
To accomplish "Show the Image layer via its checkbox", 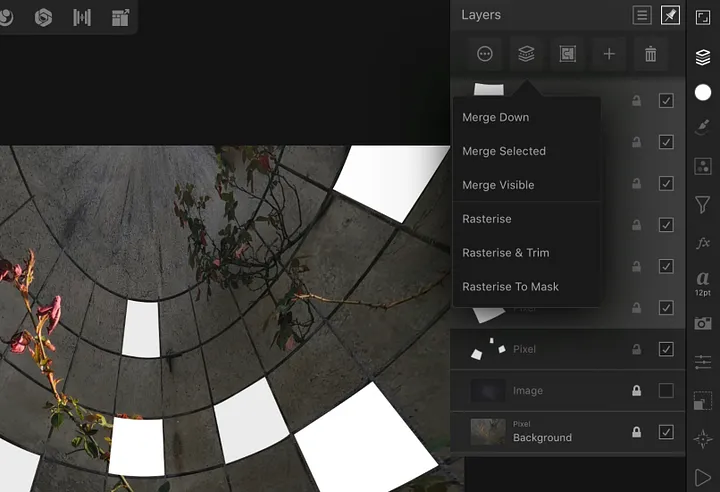I will (x=666, y=391).
